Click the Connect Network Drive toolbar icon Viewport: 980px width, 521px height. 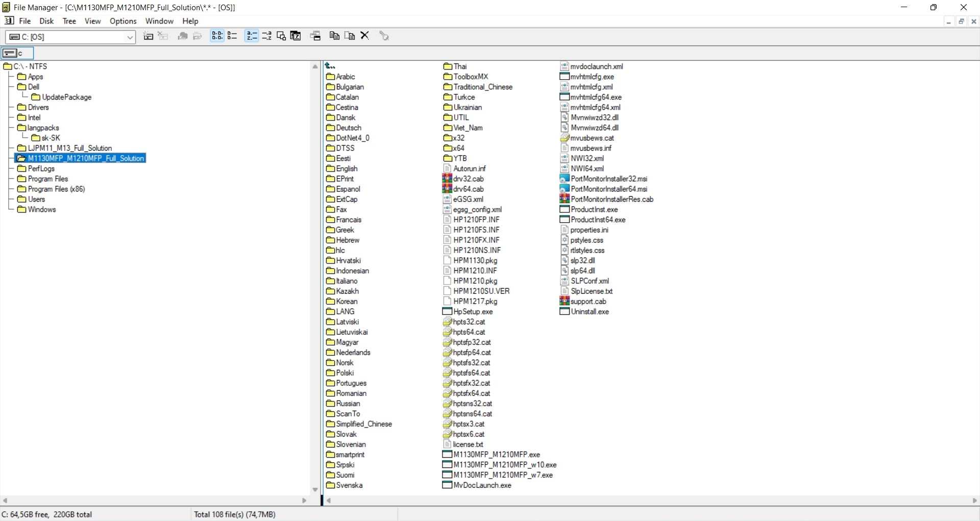148,36
